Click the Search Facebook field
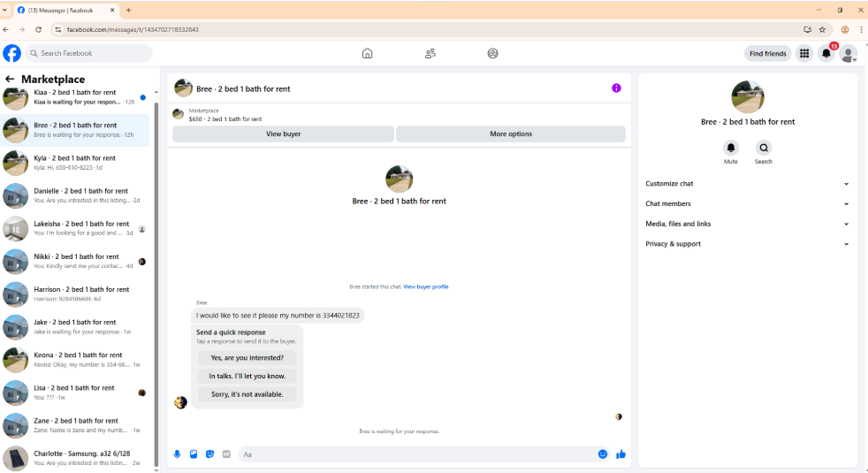This screenshot has width=868, height=473. click(x=88, y=53)
